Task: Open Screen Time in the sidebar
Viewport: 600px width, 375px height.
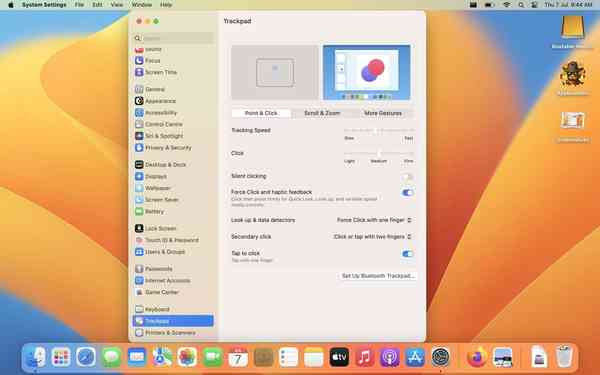Action: point(173,72)
